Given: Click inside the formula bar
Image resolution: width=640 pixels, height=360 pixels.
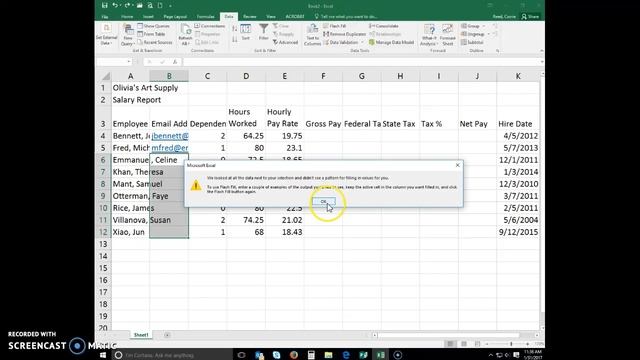Looking at the screenshot, I should [362, 62].
